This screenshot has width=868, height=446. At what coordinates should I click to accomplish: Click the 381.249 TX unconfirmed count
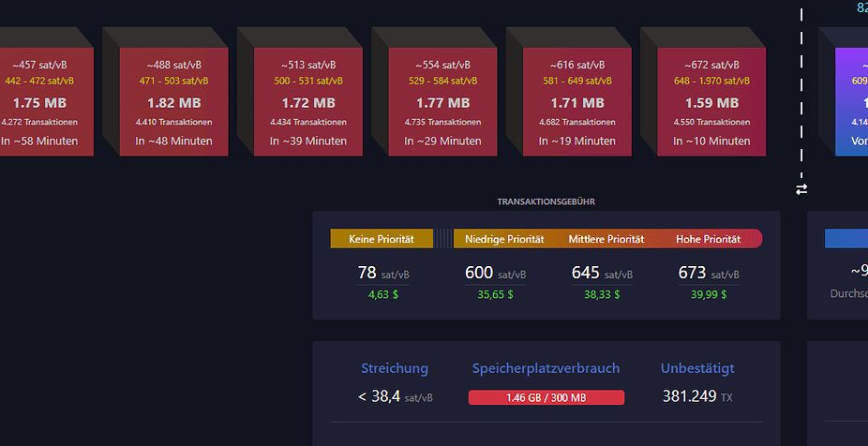click(x=696, y=397)
